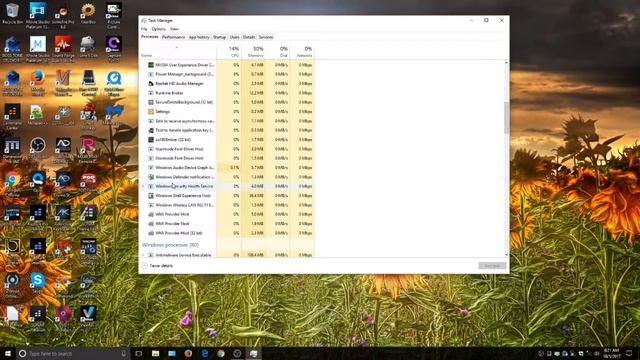This screenshot has width=640, height=360.
Task: Open the Skype desktop shortcut
Action: pos(38,282)
